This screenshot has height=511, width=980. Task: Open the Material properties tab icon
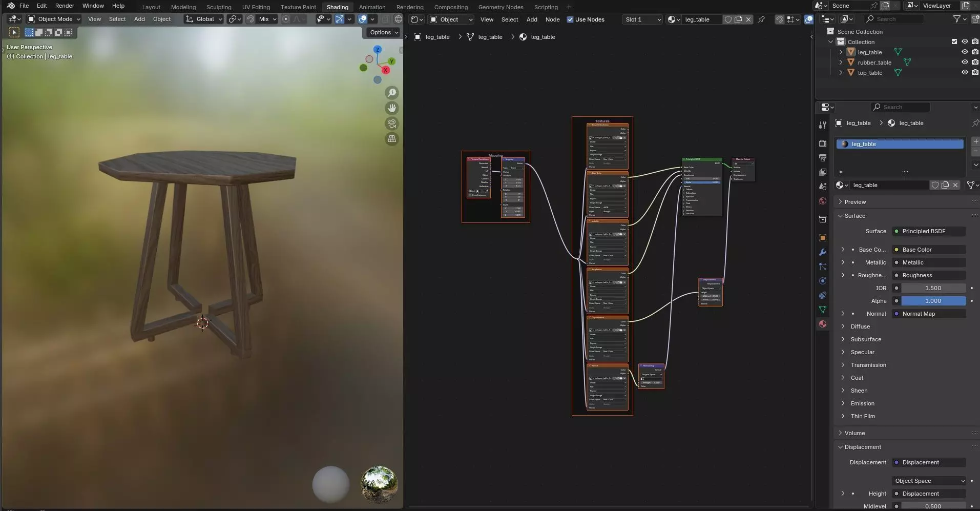click(823, 324)
